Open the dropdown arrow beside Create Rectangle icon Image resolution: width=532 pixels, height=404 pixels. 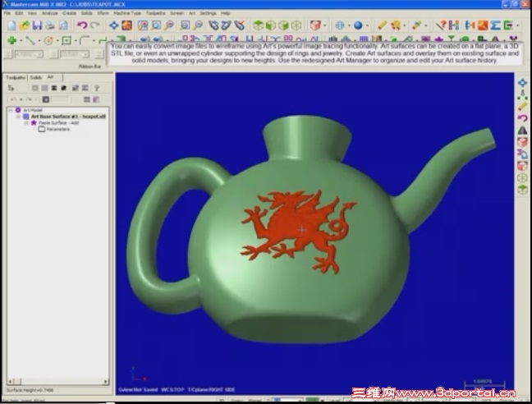[76, 41]
